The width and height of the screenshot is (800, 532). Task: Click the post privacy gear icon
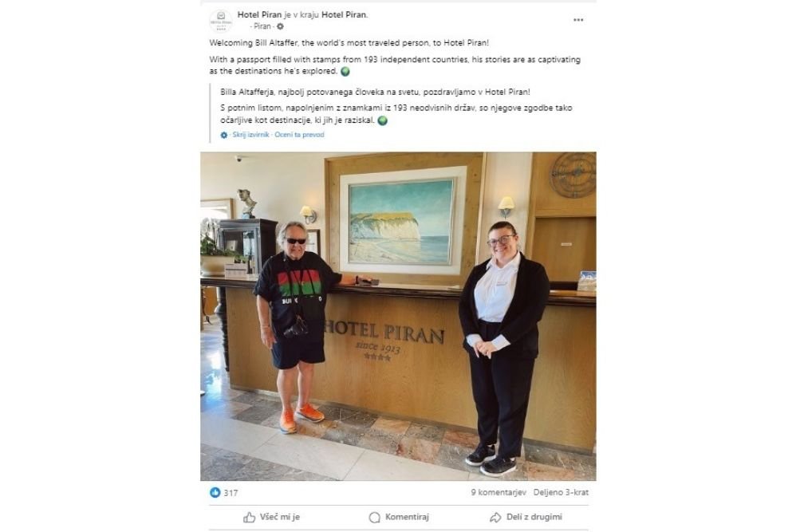point(280,26)
